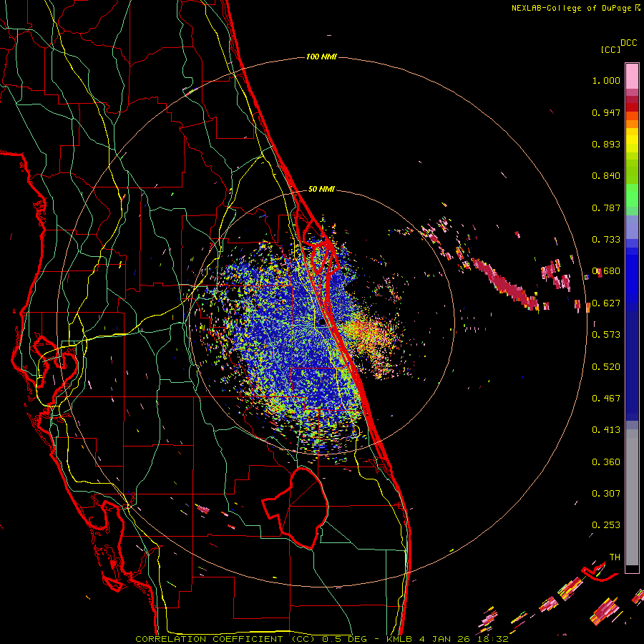The height and width of the screenshot is (644, 644).
Task: Click the 0.413 scale value
Action: point(606,430)
